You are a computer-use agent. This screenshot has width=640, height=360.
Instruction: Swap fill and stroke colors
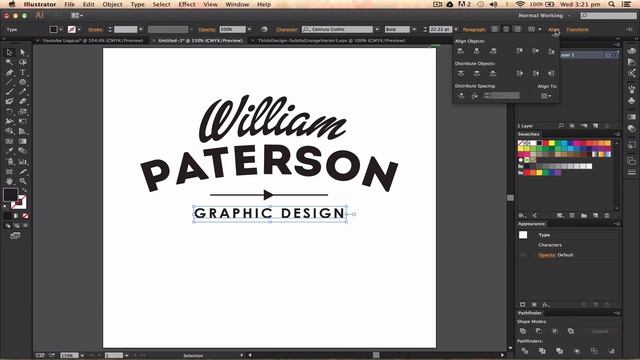[24, 190]
